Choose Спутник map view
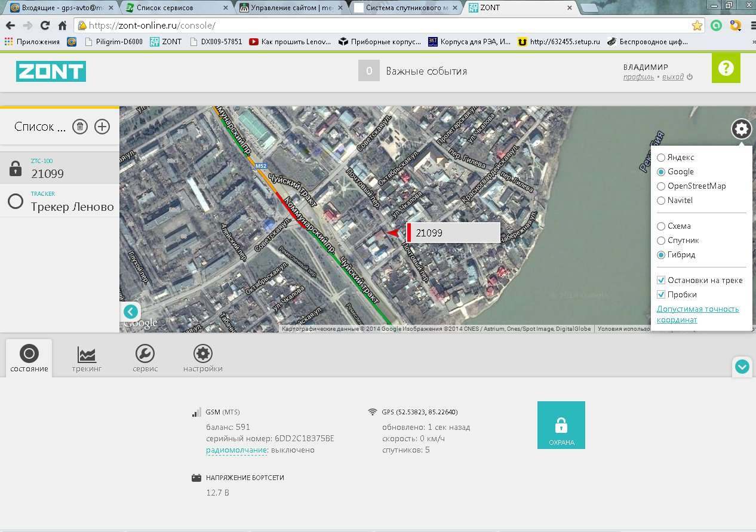This screenshot has height=532, width=756. 678,241
